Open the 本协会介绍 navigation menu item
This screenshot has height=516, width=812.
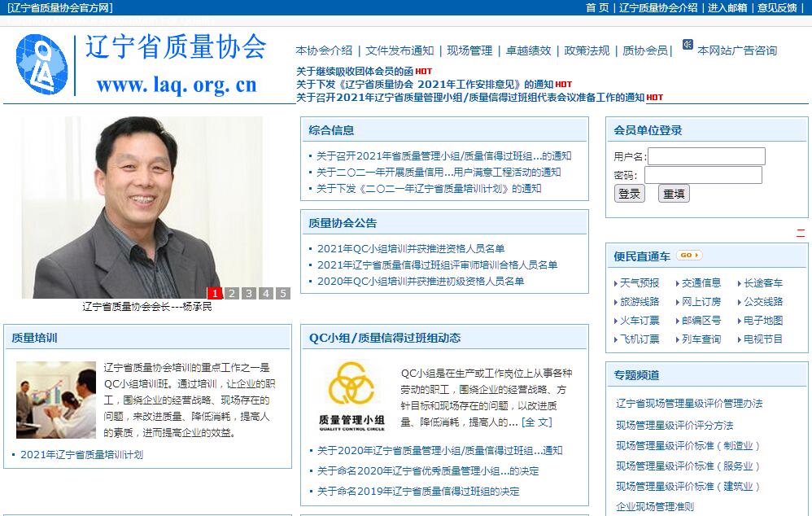324,50
